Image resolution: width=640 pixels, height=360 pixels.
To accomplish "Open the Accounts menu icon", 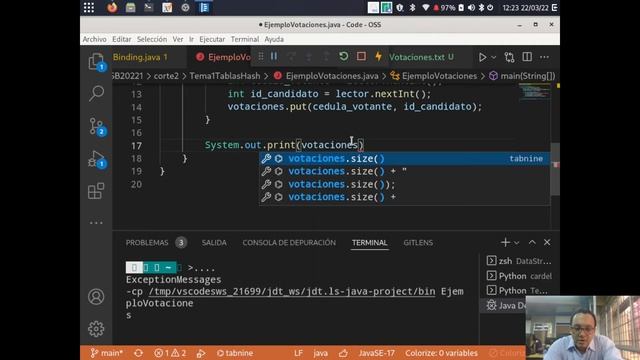I will click(96, 297).
